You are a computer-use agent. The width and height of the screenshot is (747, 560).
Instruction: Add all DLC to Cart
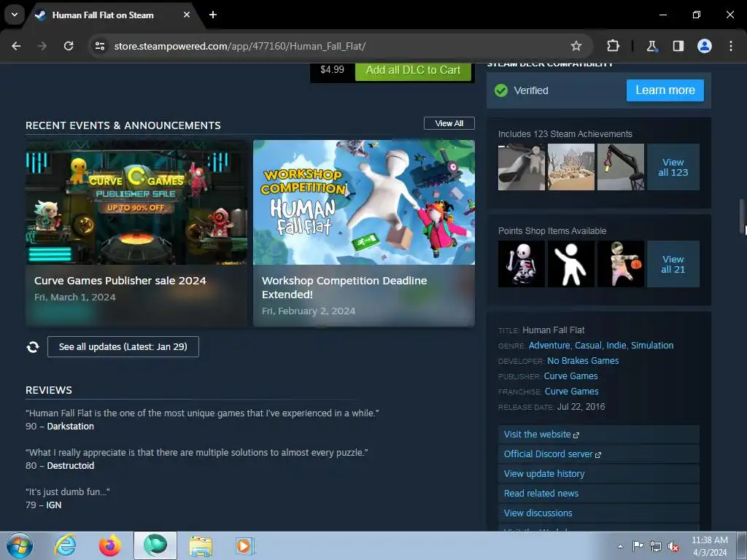pos(413,70)
